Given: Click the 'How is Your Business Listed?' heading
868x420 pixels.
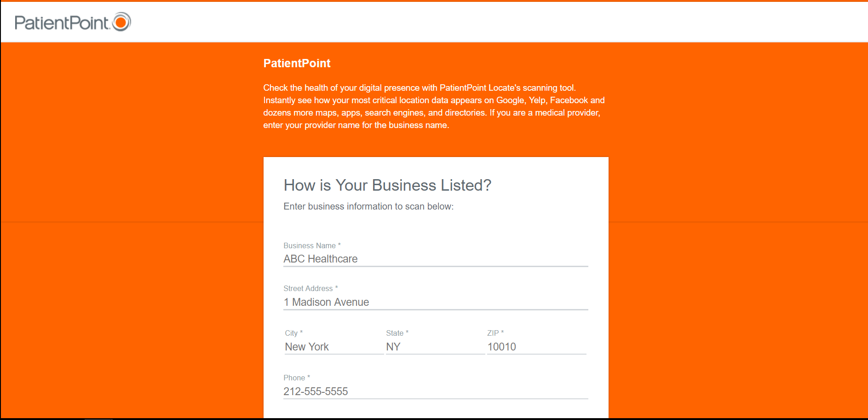Looking at the screenshot, I should pyautogui.click(x=387, y=185).
